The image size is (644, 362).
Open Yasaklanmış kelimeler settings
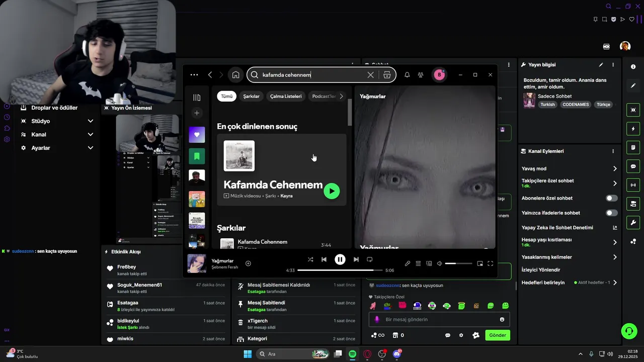[x=570, y=257]
